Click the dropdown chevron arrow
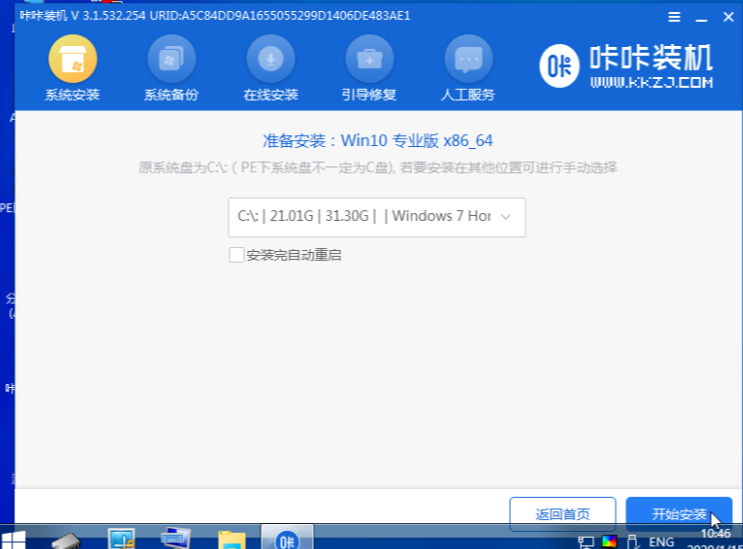 [x=506, y=216]
